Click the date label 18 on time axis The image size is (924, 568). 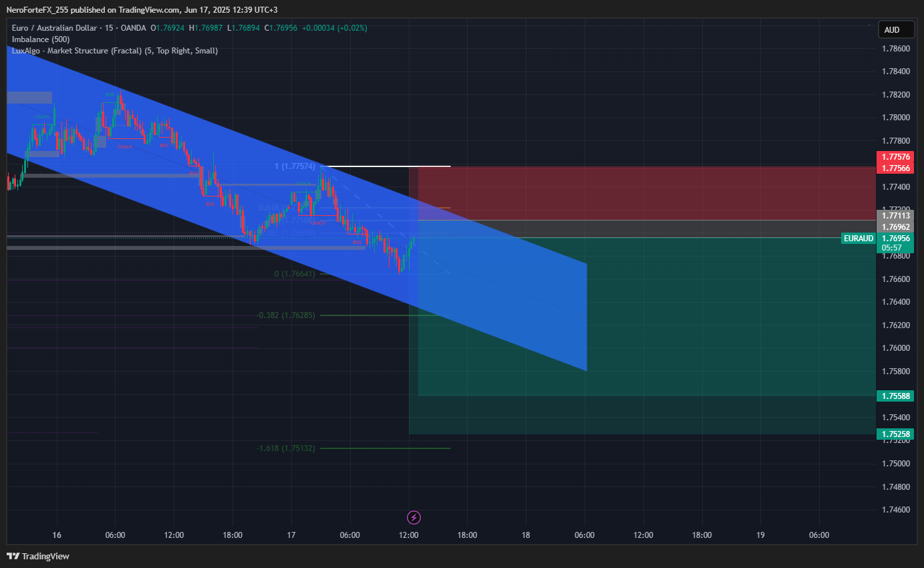pyautogui.click(x=526, y=535)
